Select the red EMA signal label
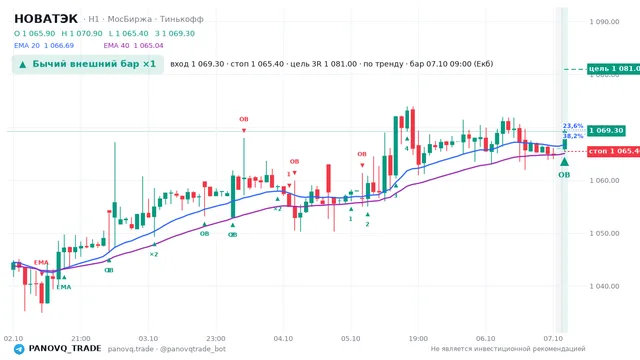Image resolution: width=640 pixels, height=360 pixels. tap(41, 262)
